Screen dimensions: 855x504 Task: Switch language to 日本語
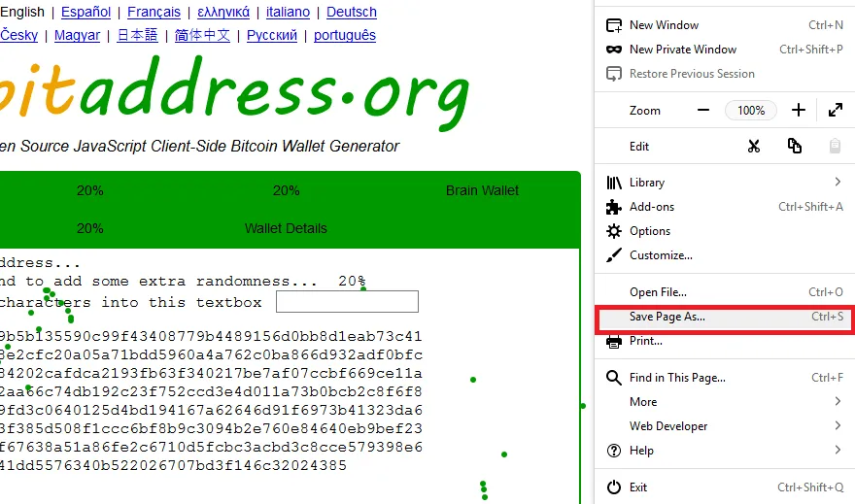tap(137, 35)
